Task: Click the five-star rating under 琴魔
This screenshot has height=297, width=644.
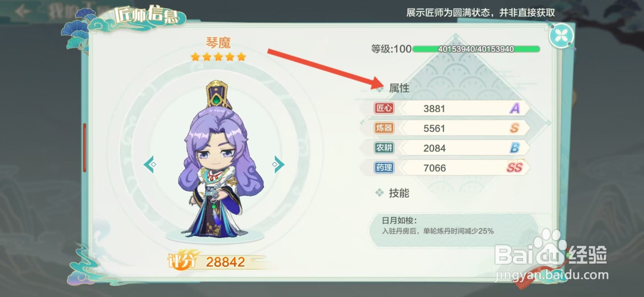Action: coord(219,57)
